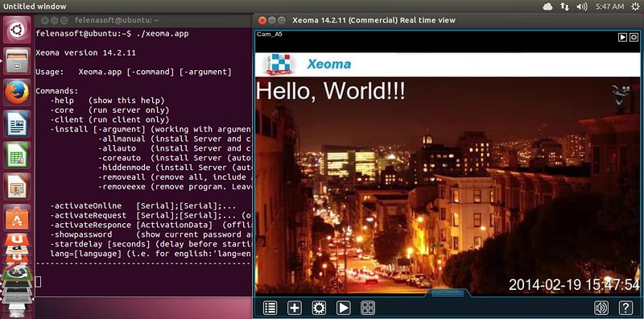Expand the bottom panel handle in Xeoma
The width and height of the screenshot is (644, 319).
coord(448,292)
